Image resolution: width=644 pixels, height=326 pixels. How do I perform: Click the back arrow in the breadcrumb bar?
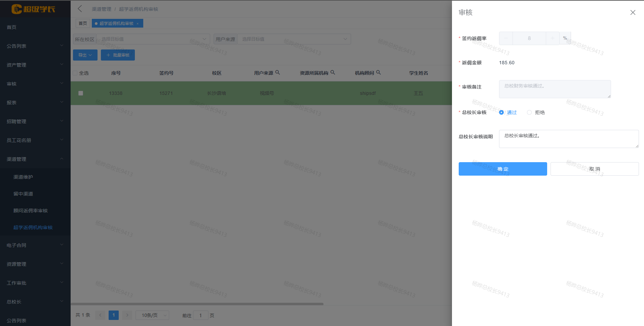point(80,9)
